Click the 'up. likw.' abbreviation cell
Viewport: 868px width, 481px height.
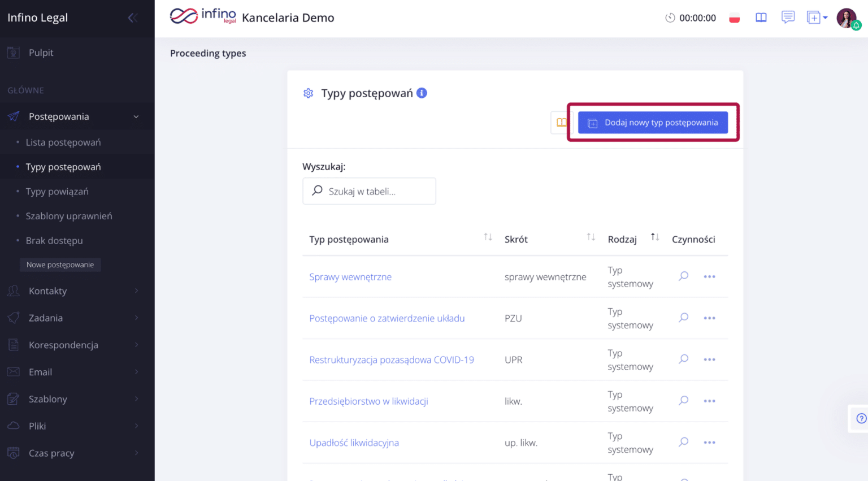[521, 443]
